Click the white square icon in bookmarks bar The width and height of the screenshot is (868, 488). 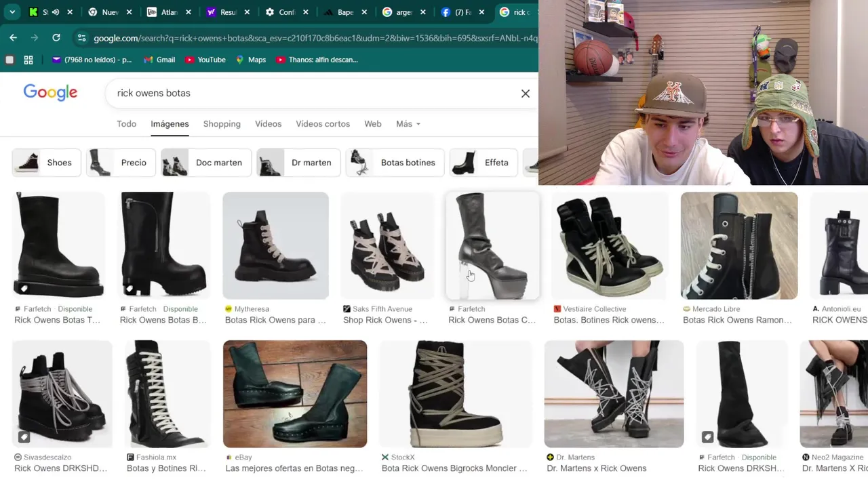coord(9,60)
